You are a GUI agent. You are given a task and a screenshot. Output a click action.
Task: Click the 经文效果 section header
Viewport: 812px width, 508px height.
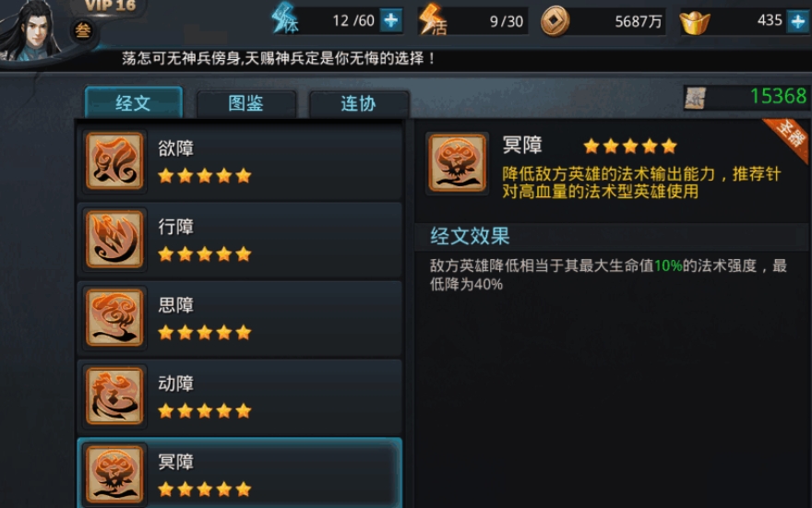pyautogui.click(x=471, y=236)
